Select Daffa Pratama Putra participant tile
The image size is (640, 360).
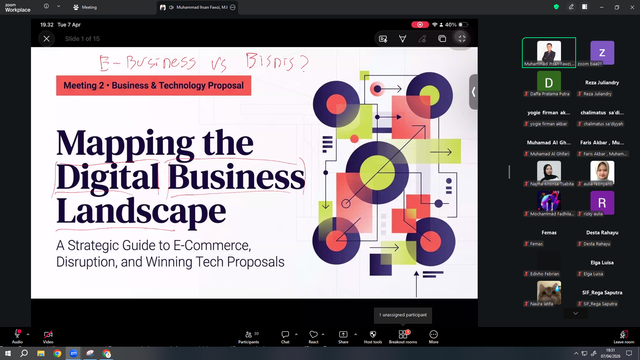pos(549,82)
